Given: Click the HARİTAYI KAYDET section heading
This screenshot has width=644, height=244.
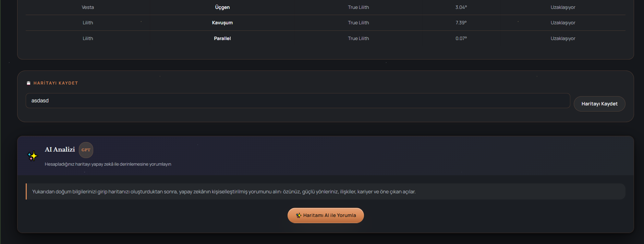Looking at the screenshot, I should 56,83.
